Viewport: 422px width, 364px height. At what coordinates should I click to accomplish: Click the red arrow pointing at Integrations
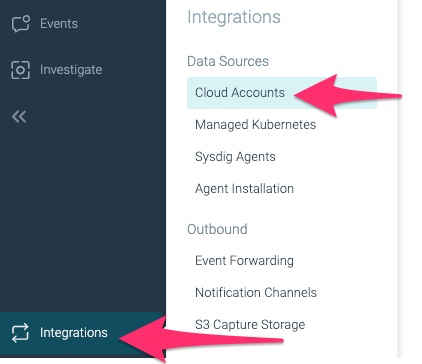[x=200, y=340]
